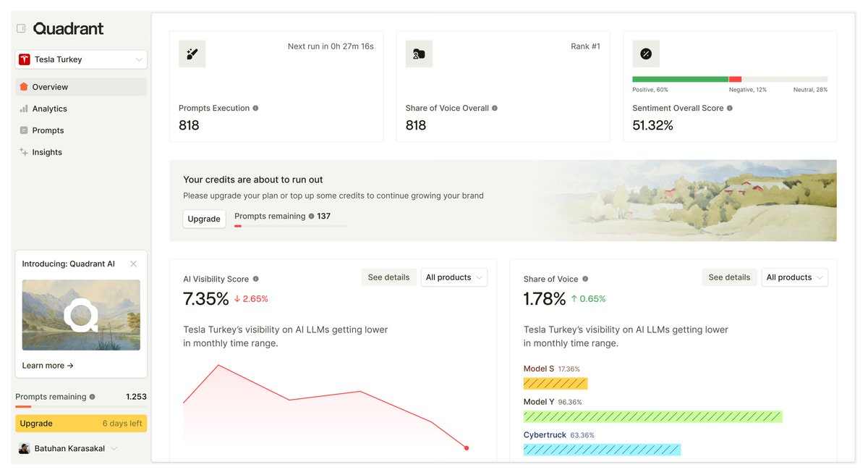Click the Overview home icon
Viewport: 868px width, 475px height.
tap(24, 87)
